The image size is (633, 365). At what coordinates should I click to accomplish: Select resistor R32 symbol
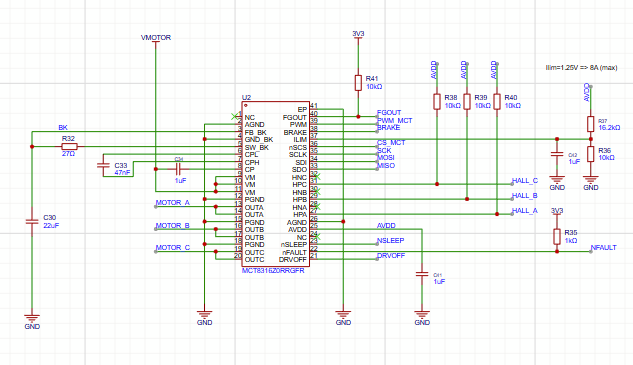(69, 147)
